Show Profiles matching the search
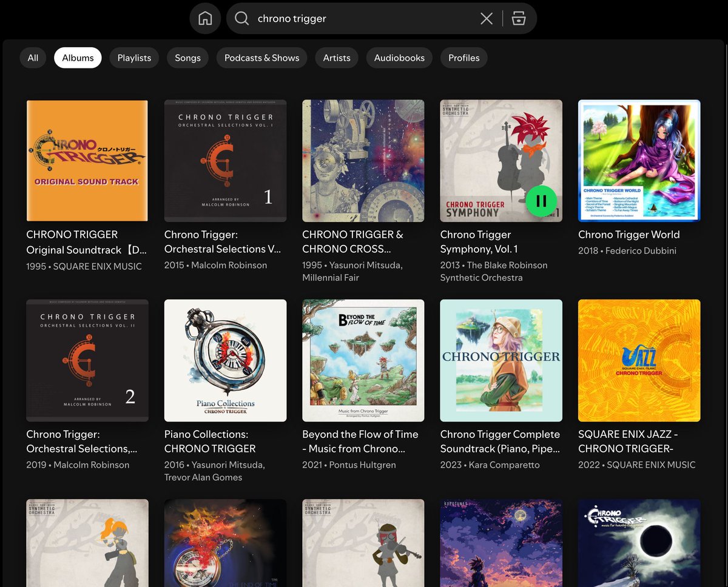Viewport: 728px width, 587px height. (x=463, y=58)
